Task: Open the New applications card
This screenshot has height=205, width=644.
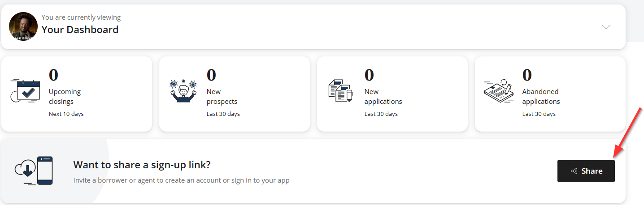Action: coord(392,94)
